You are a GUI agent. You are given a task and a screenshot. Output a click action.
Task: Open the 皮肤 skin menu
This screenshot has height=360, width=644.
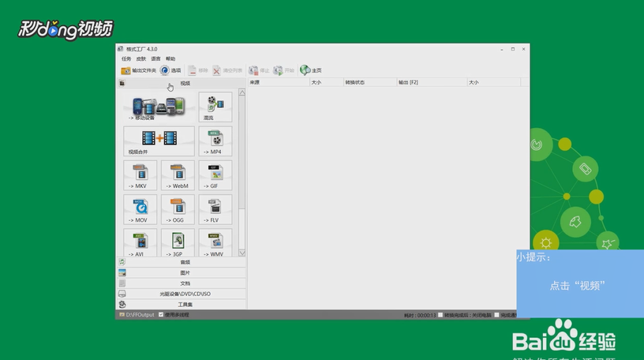[140, 58]
